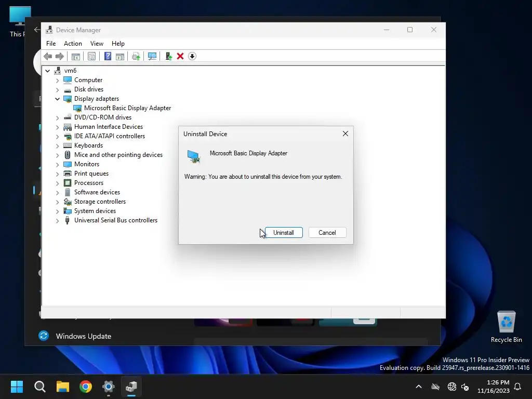Click Scan for hardware changes icon

(x=152, y=56)
